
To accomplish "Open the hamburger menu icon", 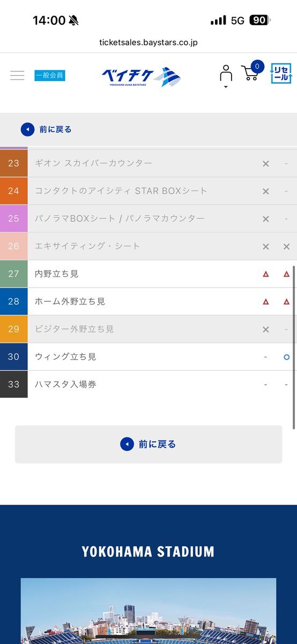I will 17,76.
